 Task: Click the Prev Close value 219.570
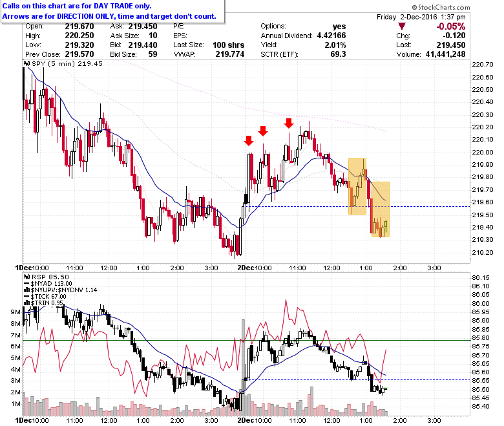point(79,54)
